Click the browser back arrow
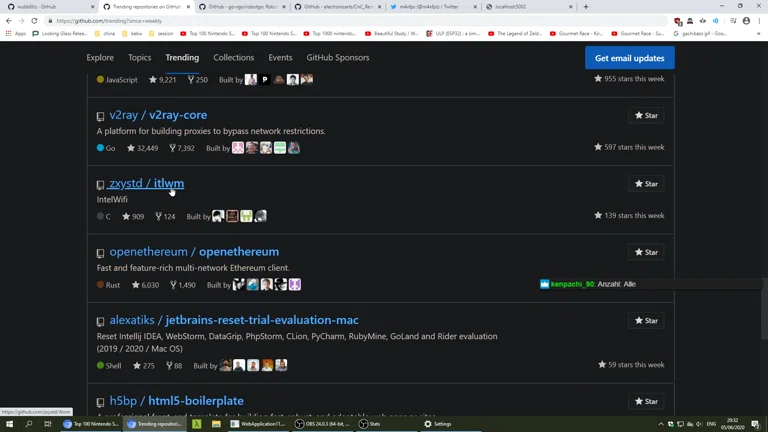The height and width of the screenshot is (432, 768). [9, 21]
